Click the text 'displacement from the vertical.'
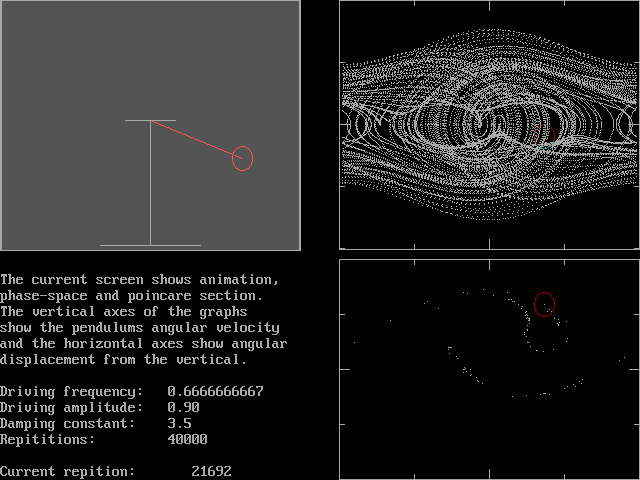The width and height of the screenshot is (640, 480). [124, 359]
